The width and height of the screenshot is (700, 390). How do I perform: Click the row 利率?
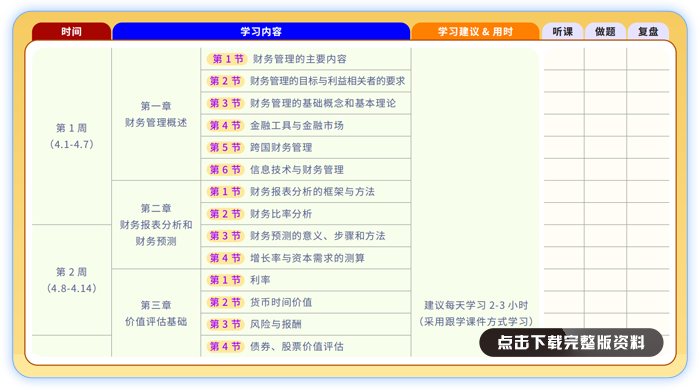click(x=306, y=280)
